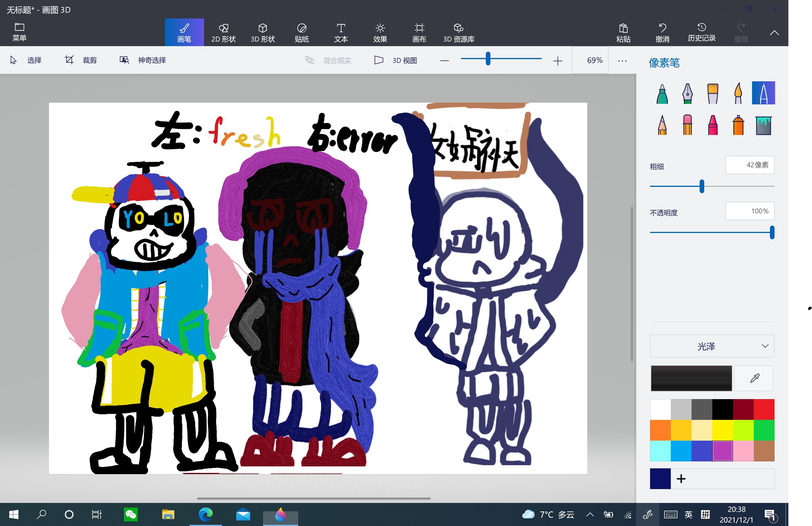Pick the bright yellow color swatch
This screenshot has height=526, width=812.
[722, 430]
